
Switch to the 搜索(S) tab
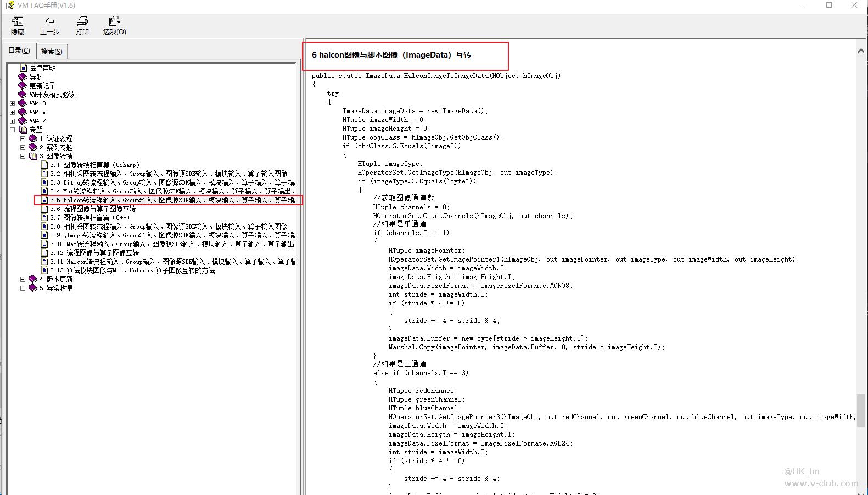pyautogui.click(x=52, y=52)
